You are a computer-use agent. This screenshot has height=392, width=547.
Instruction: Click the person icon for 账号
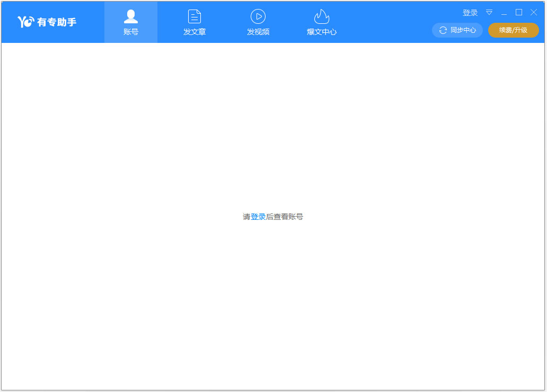click(131, 16)
